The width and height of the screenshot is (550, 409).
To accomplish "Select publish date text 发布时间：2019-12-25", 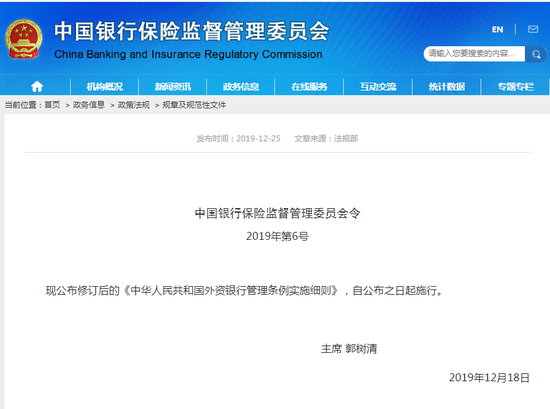I will click(x=238, y=139).
